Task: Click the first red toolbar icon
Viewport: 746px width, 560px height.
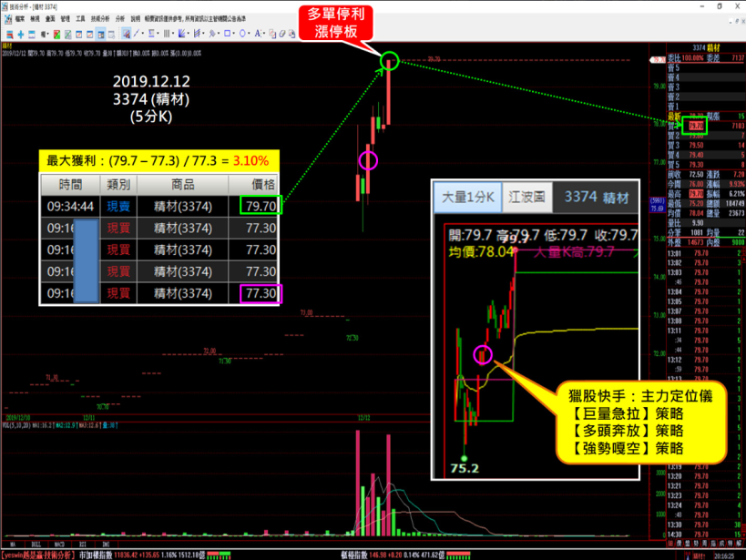Action: (x=9, y=35)
